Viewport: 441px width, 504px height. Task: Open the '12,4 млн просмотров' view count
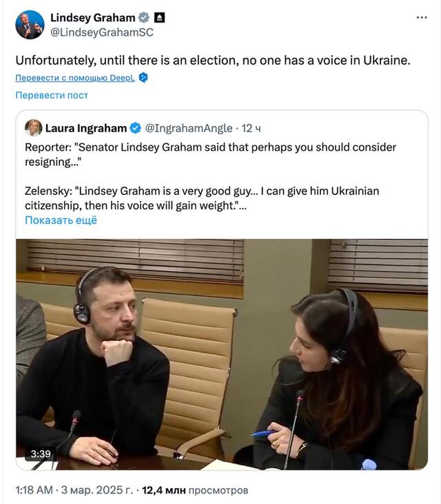(x=195, y=491)
